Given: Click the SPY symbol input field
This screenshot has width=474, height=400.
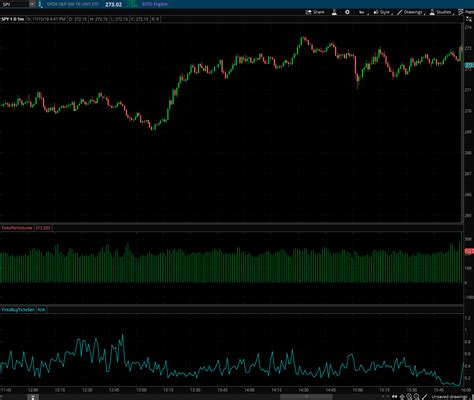Looking at the screenshot, I should point(15,4).
